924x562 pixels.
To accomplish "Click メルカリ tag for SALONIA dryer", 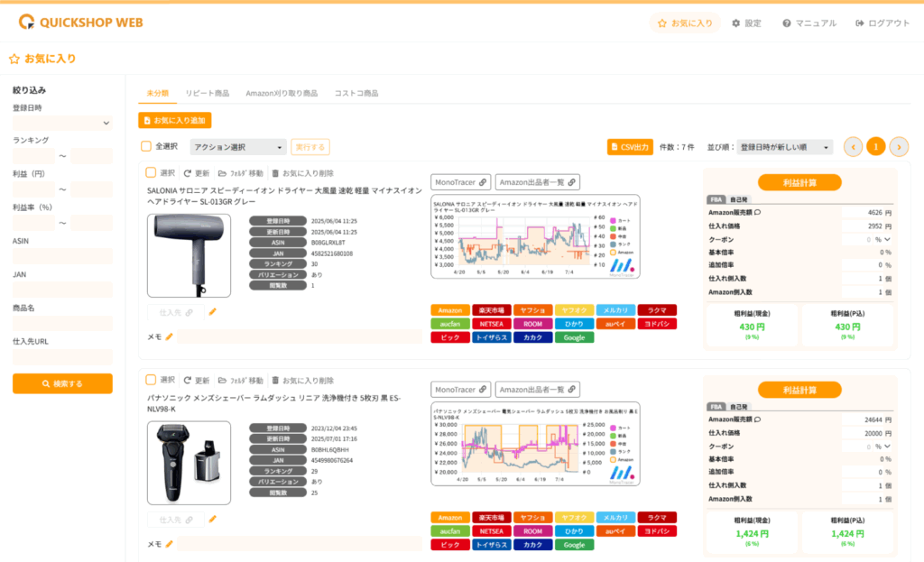I will [615, 310].
